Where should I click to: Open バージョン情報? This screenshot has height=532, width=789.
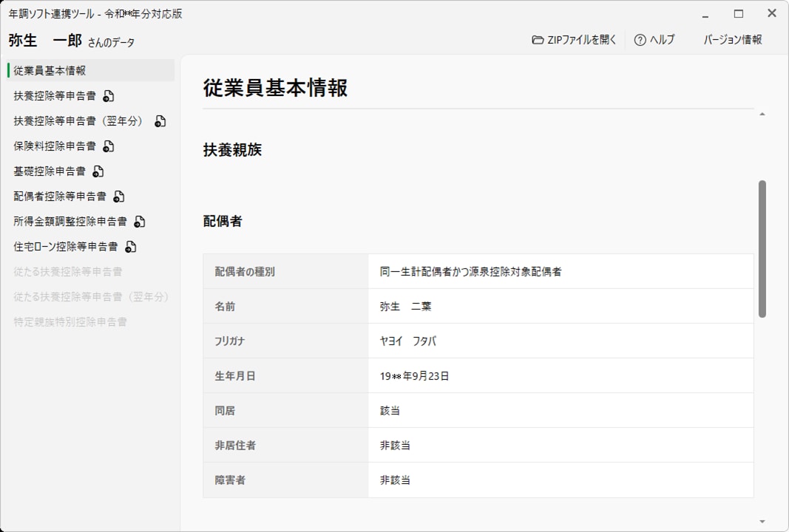[x=732, y=40]
